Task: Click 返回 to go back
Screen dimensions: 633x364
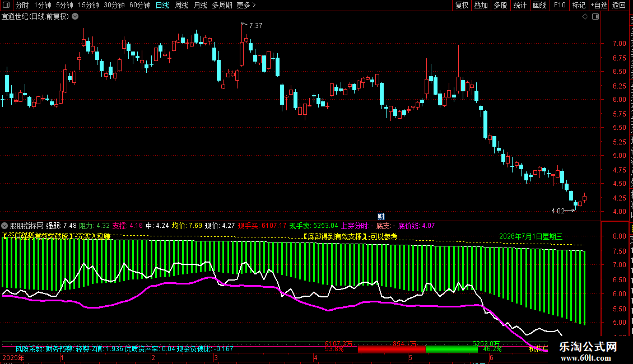Action: click(619, 5)
